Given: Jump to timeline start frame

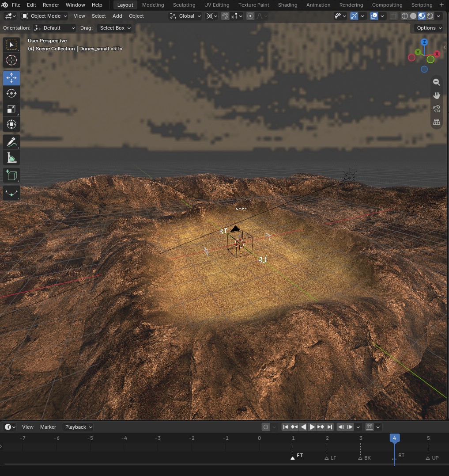Looking at the screenshot, I should [285, 427].
